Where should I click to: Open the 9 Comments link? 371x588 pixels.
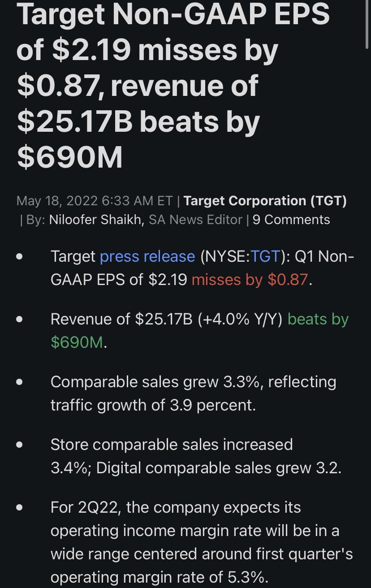click(x=291, y=220)
